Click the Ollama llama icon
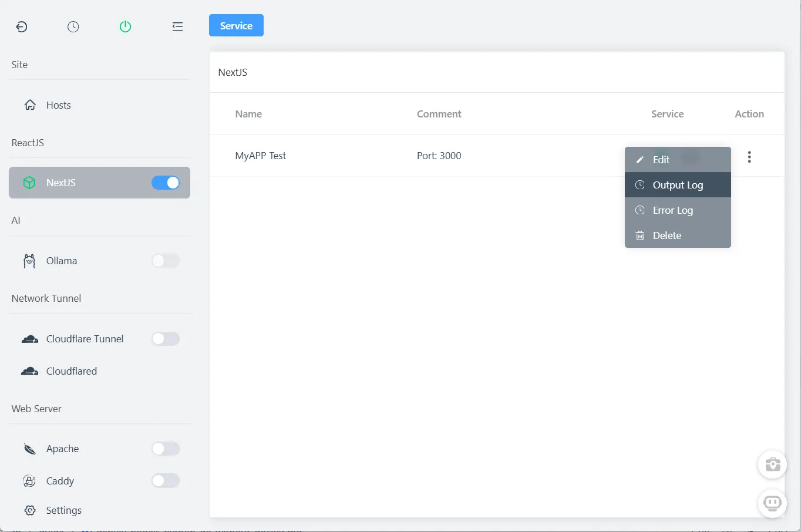Image resolution: width=801 pixels, height=532 pixels. (29, 261)
